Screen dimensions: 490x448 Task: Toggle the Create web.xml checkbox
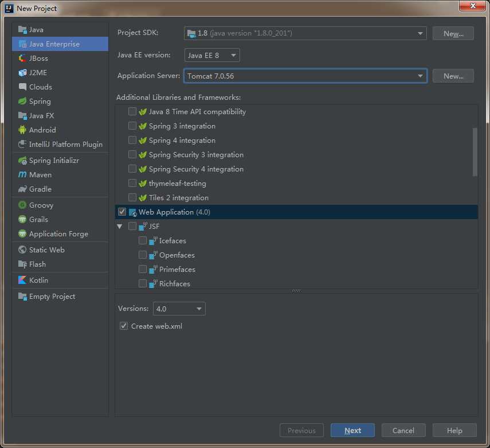click(124, 326)
